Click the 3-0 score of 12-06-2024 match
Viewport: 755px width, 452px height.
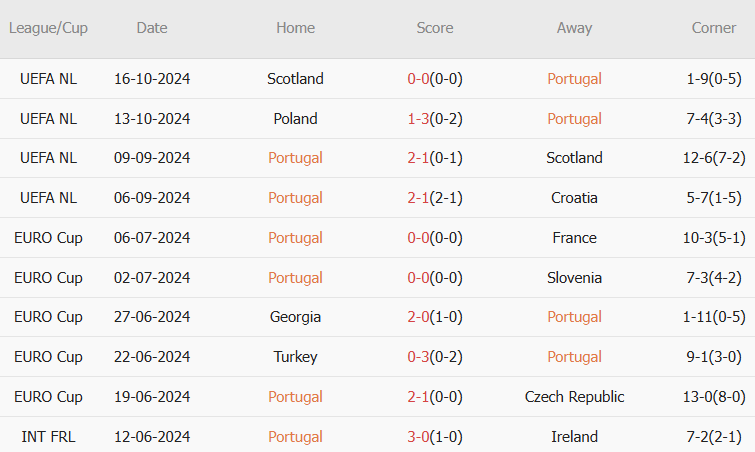(x=418, y=437)
